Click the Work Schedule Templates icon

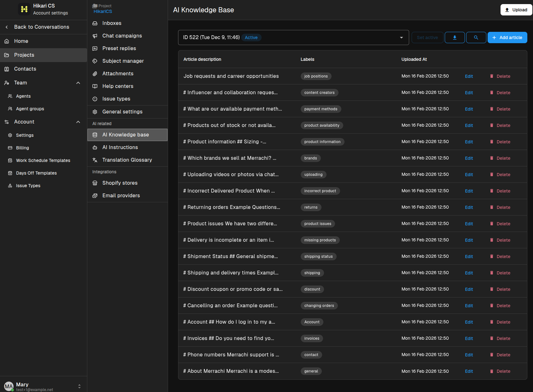10,160
